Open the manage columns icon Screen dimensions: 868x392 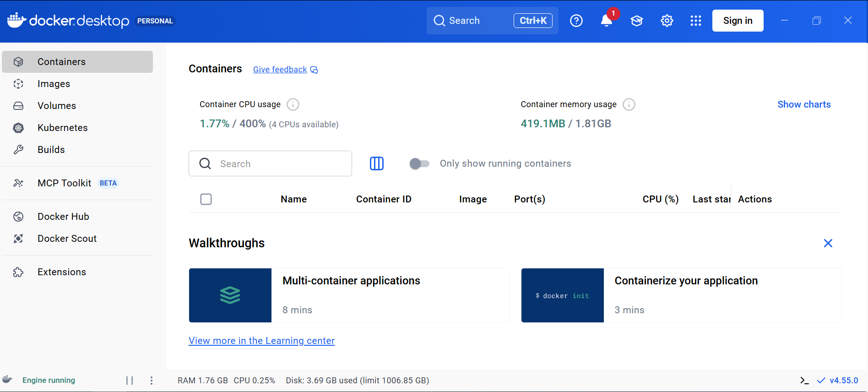377,163
